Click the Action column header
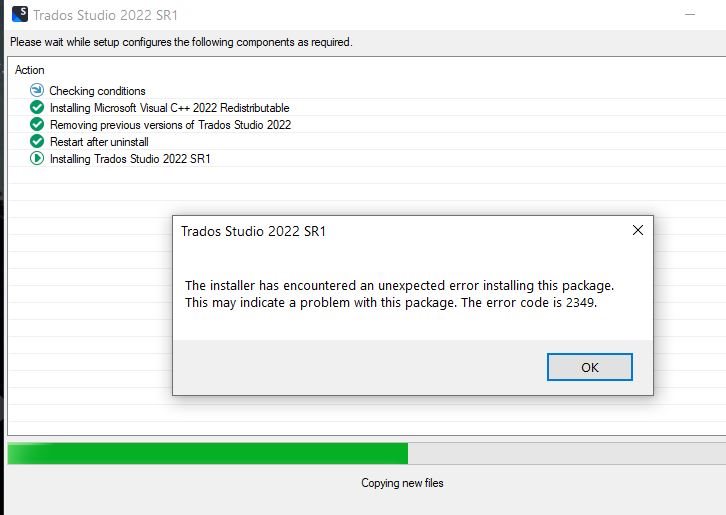The height and width of the screenshot is (515, 726). tap(30, 70)
